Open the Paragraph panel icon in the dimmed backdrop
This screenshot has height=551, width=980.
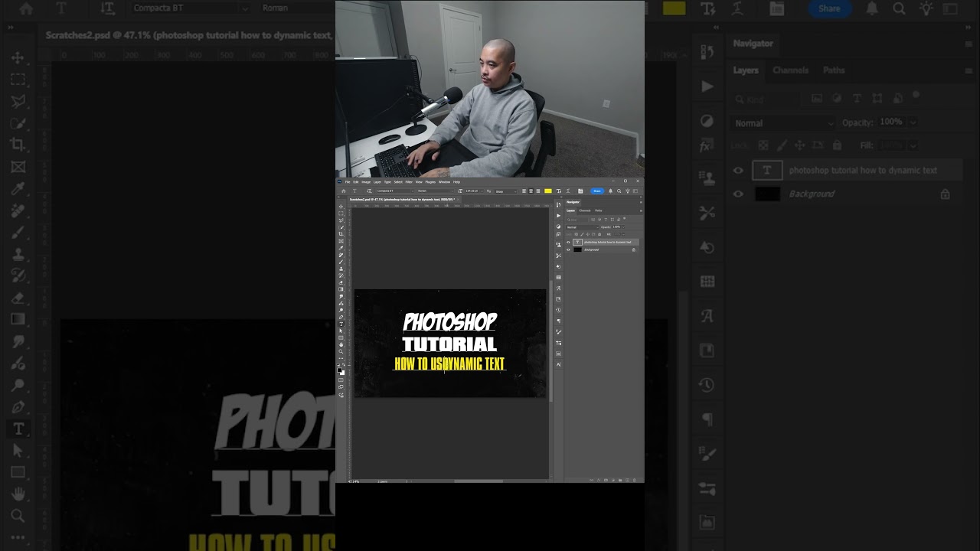(x=707, y=419)
